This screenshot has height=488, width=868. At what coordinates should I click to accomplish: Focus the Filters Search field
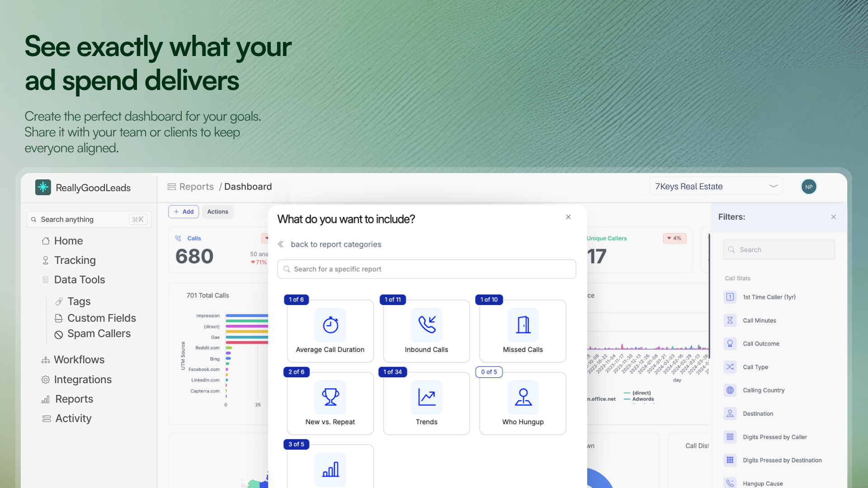coord(779,250)
